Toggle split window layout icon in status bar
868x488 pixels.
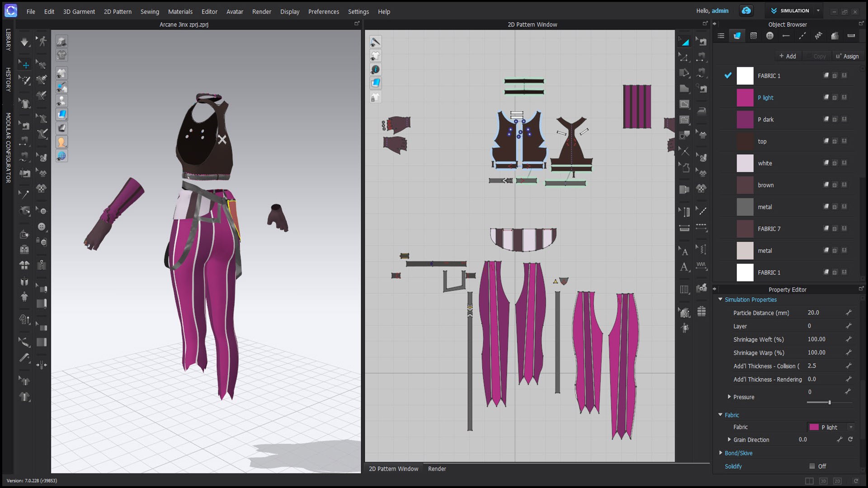click(x=809, y=481)
